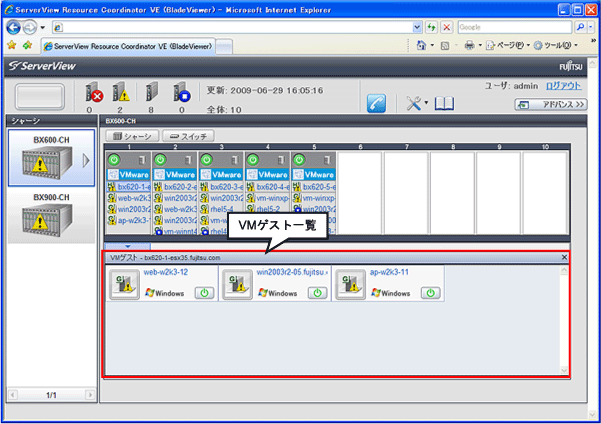
Task: Click the VMware label in slot 3
Action: tap(221, 175)
